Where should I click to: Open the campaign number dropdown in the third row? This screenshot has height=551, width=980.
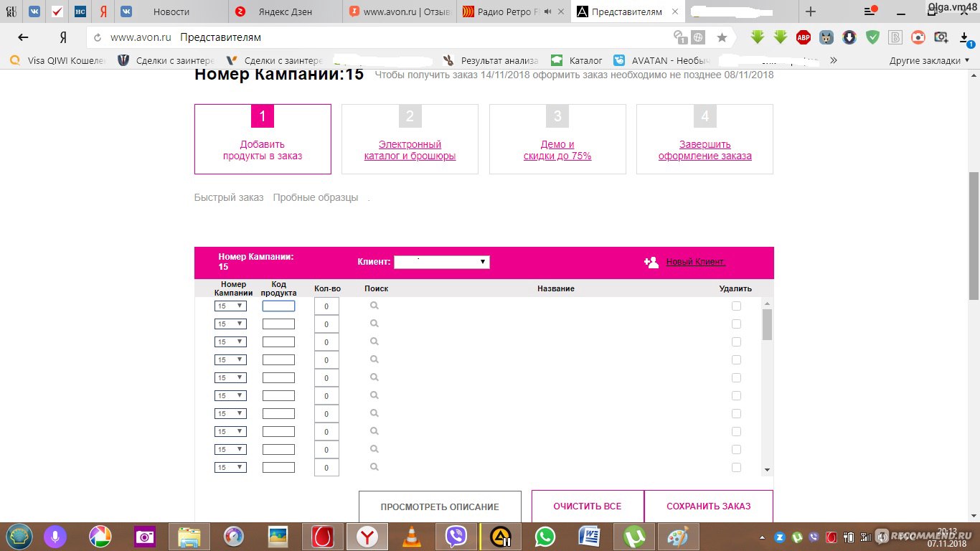coord(230,342)
